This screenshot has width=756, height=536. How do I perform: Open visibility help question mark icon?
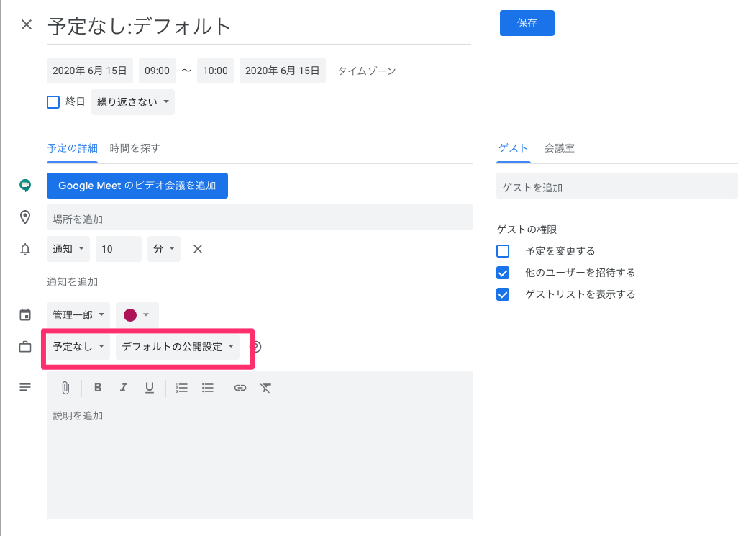coord(255,347)
